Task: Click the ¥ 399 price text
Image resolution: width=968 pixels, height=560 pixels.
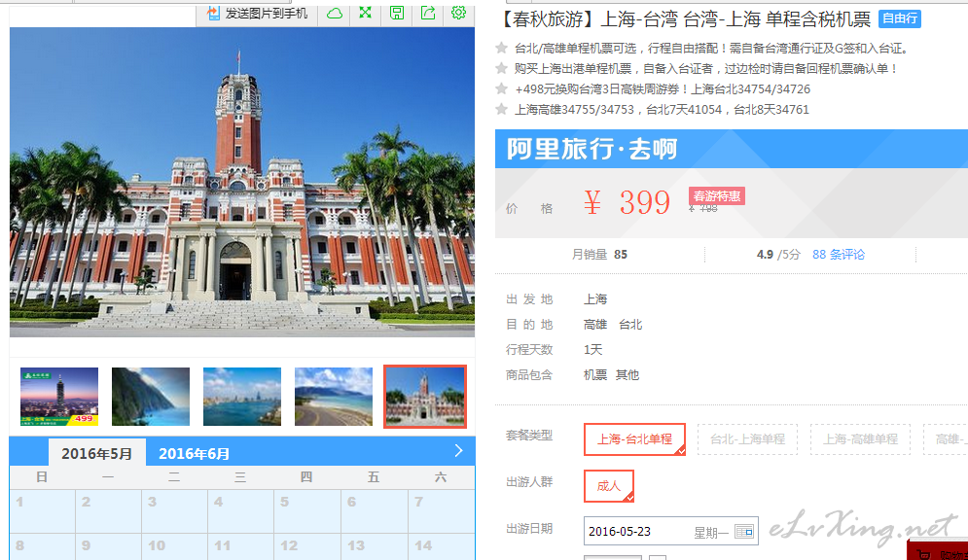Action: coord(627,202)
